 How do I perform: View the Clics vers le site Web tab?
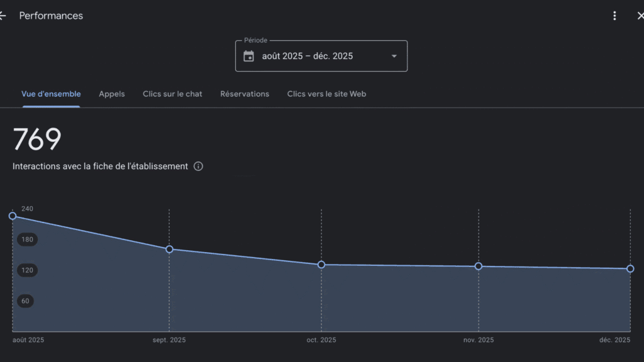(x=326, y=94)
